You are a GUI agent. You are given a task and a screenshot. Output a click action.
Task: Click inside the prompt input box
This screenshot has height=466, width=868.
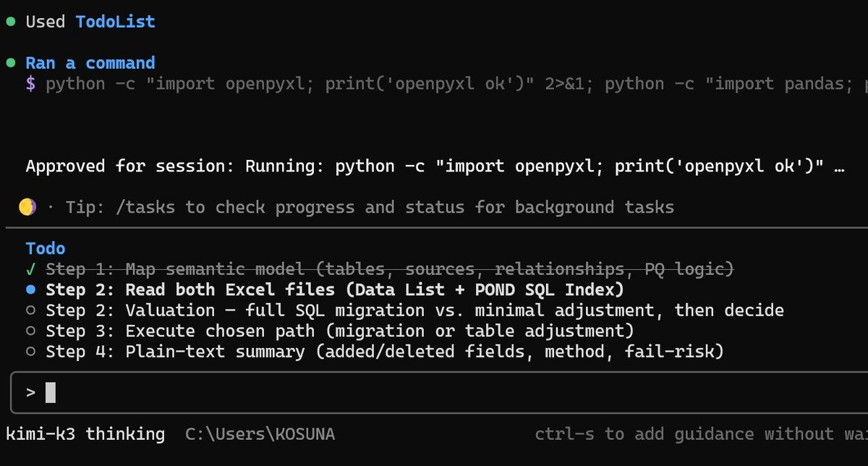(439, 393)
